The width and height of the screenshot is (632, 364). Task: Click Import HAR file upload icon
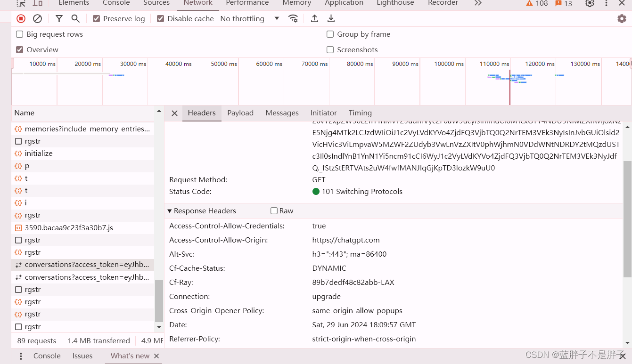click(x=314, y=19)
